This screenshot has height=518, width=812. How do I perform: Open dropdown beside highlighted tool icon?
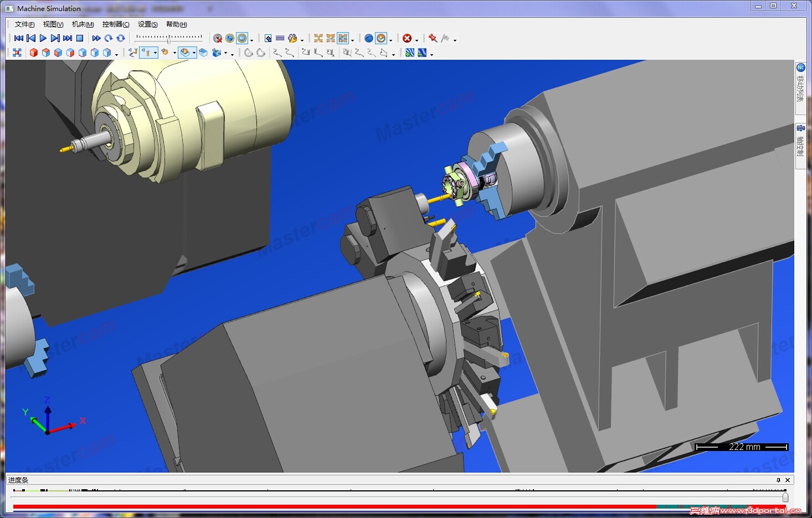click(155, 53)
